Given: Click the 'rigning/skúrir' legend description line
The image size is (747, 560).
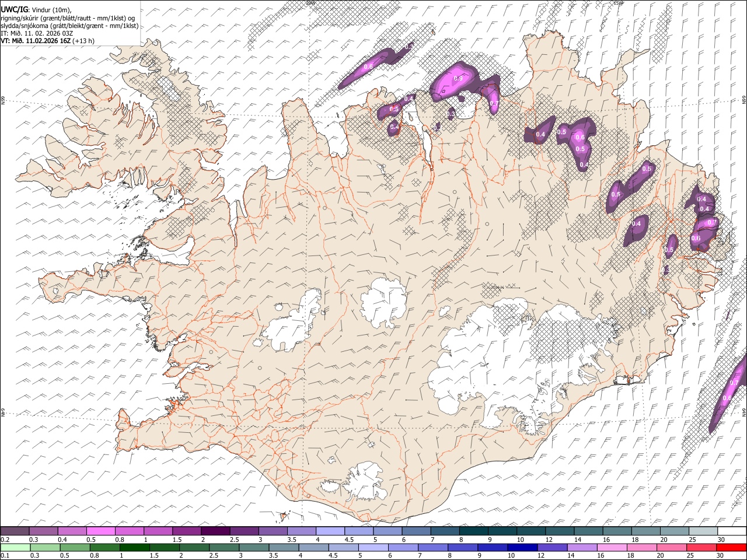Looking at the screenshot, I should pos(68,17).
